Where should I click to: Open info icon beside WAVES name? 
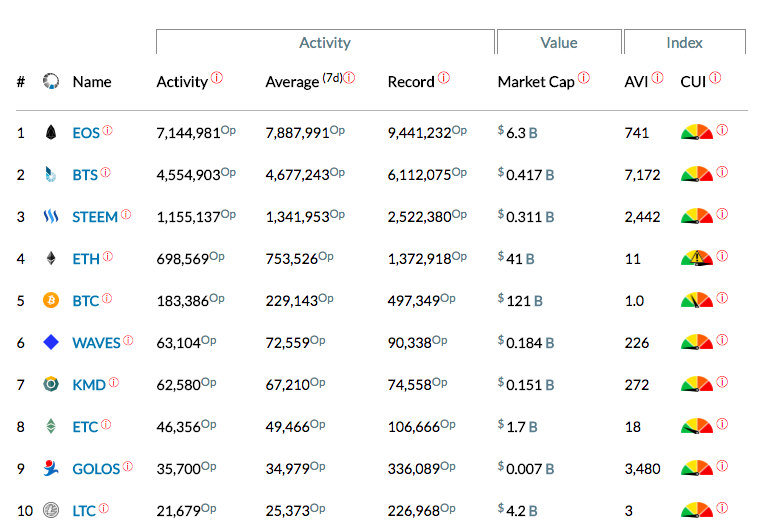pos(128,340)
